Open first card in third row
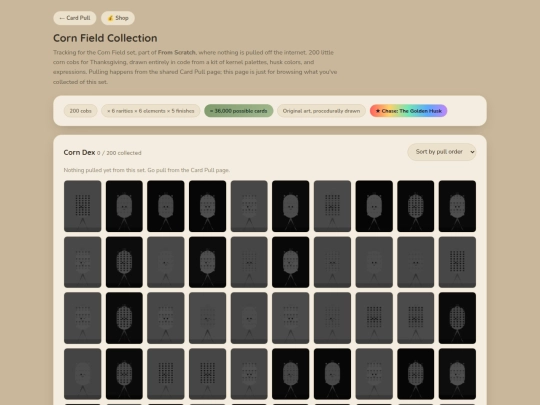 (x=83, y=318)
